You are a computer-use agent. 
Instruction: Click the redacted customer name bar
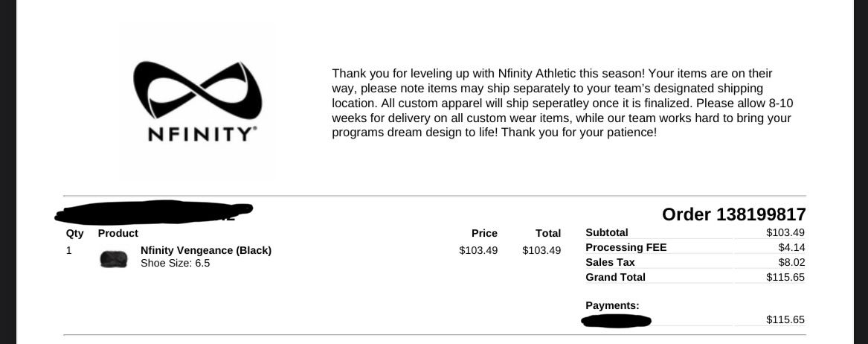[x=154, y=212]
